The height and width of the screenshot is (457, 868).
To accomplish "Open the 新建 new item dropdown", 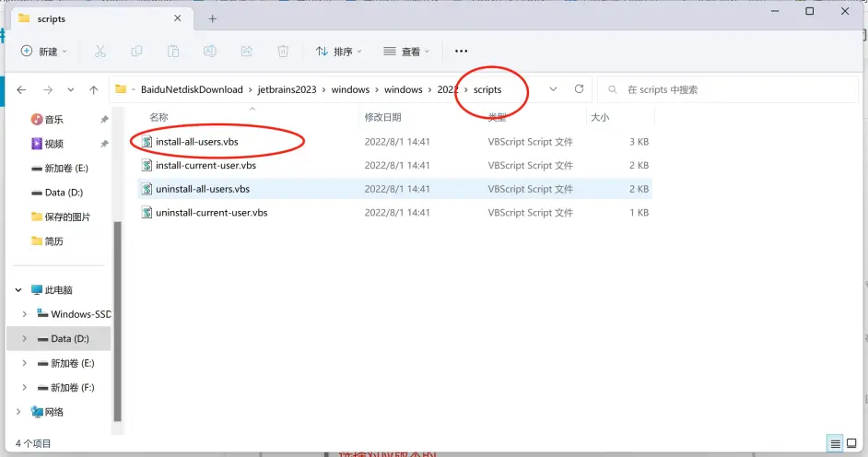I will tap(43, 52).
